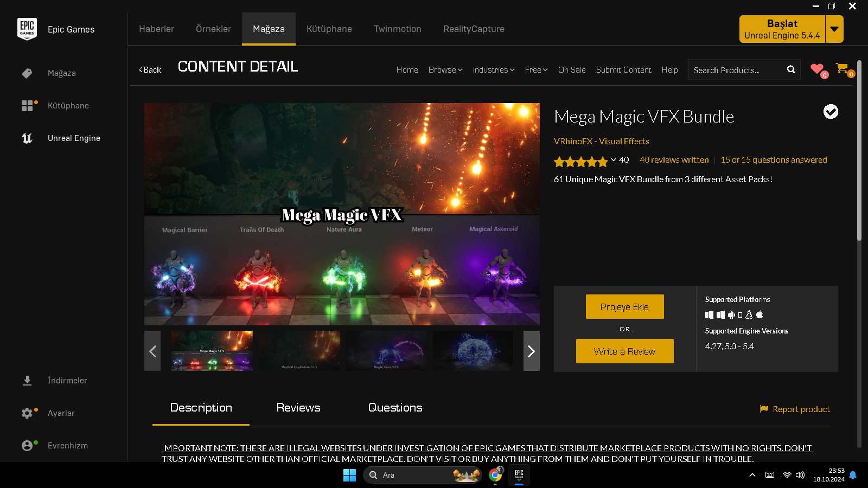Open the wishlist heart icon
Viewport: 868px width, 488px height.
tap(817, 69)
